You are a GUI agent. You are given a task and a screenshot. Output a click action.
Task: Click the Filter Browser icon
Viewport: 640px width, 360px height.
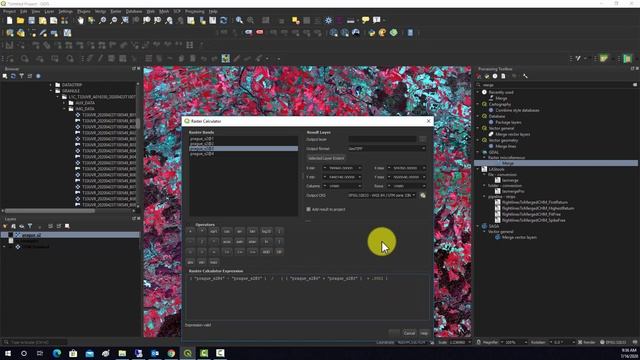click(x=21, y=76)
